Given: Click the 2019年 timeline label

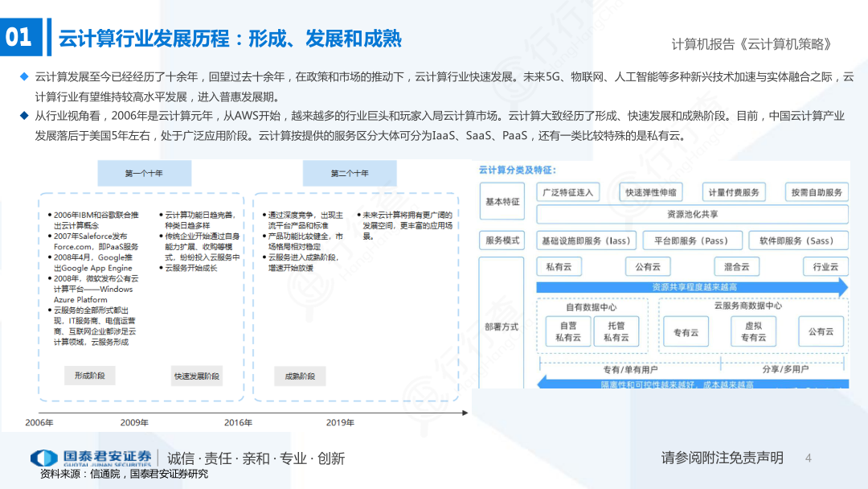Looking at the screenshot, I should click(x=340, y=422).
